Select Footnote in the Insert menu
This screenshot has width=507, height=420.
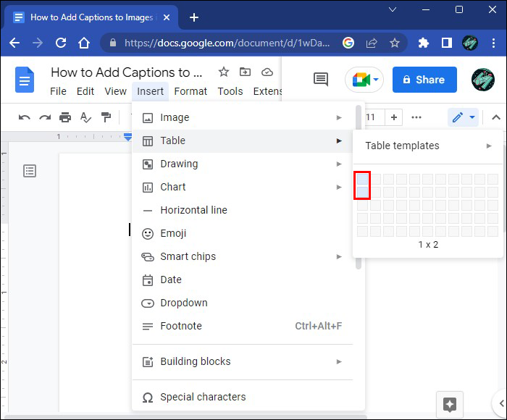pos(181,326)
